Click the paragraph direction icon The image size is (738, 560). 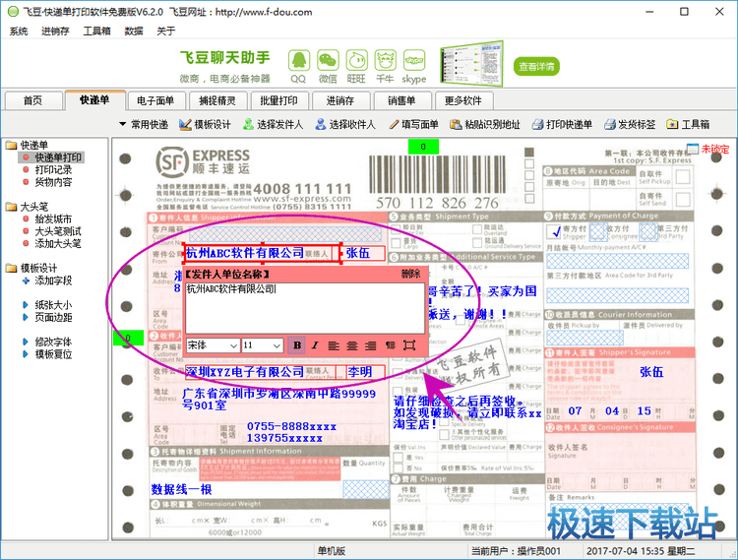coord(391,345)
